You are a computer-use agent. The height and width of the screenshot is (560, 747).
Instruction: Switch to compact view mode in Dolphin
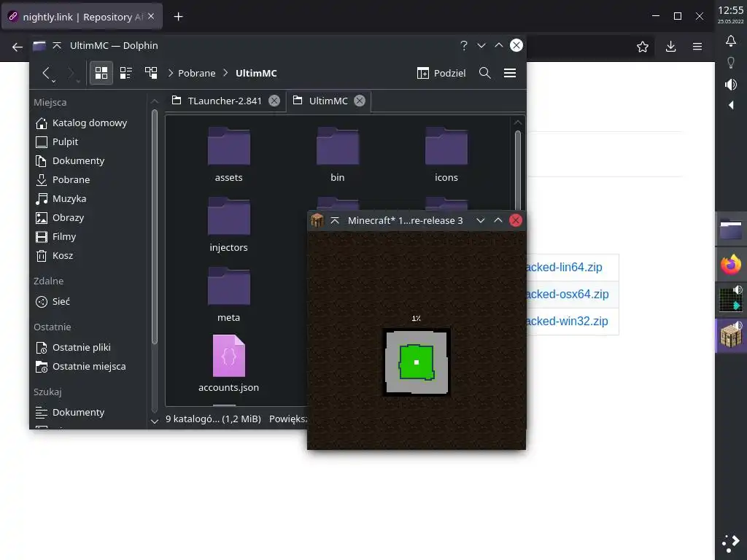click(125, 73)
